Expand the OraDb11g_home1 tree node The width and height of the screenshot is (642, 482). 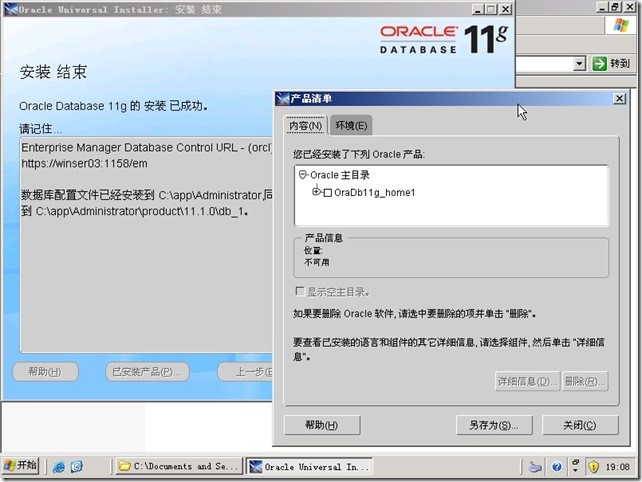point(316,192)
